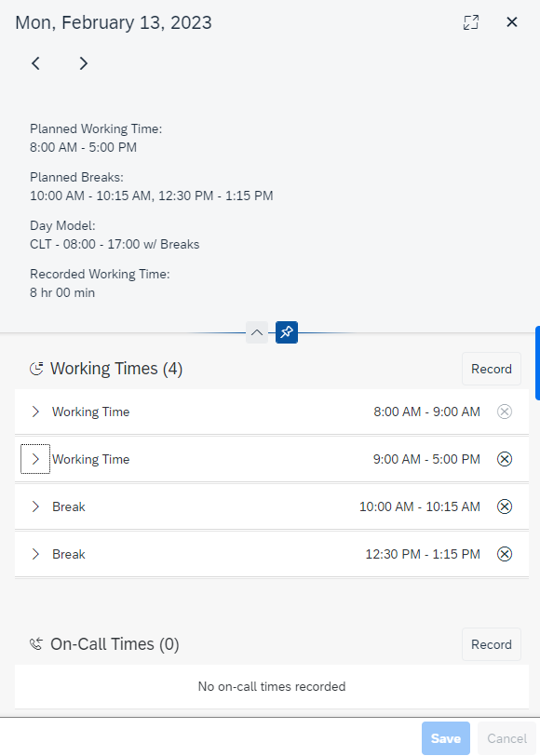The width and height of the screenshot is (540, 756).
Task: Delete the 10:00 AM - 10:15 AM break
Action: [505, 506]
